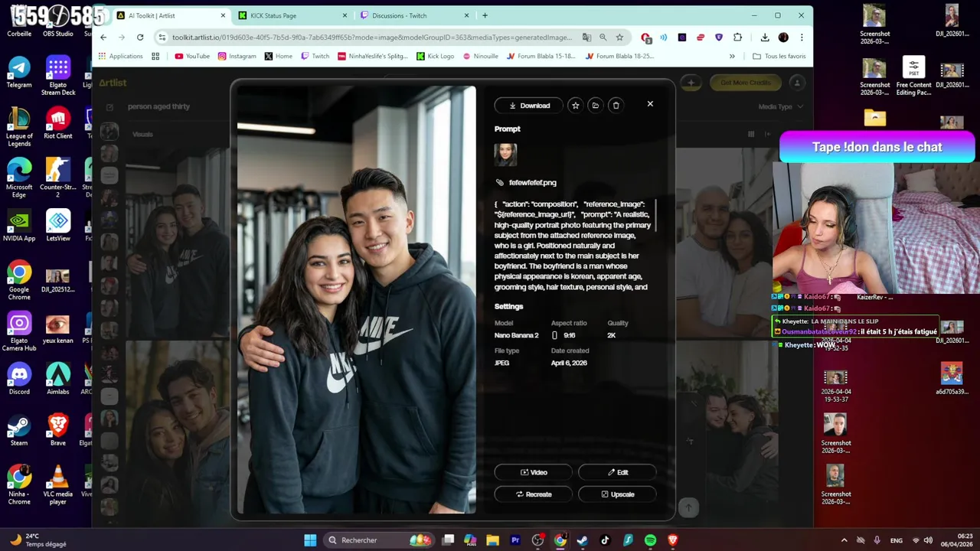The height and width of the screenshot is (551, 980).
Task: Click the Video button
Action: [x=534, y=472]
